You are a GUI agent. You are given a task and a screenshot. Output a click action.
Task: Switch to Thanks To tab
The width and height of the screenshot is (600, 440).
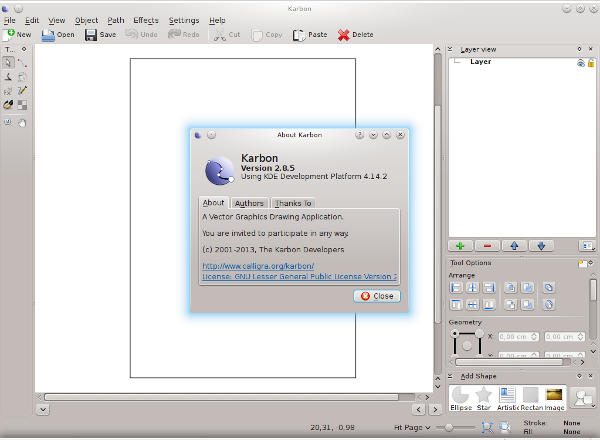[x=293, y=203]
